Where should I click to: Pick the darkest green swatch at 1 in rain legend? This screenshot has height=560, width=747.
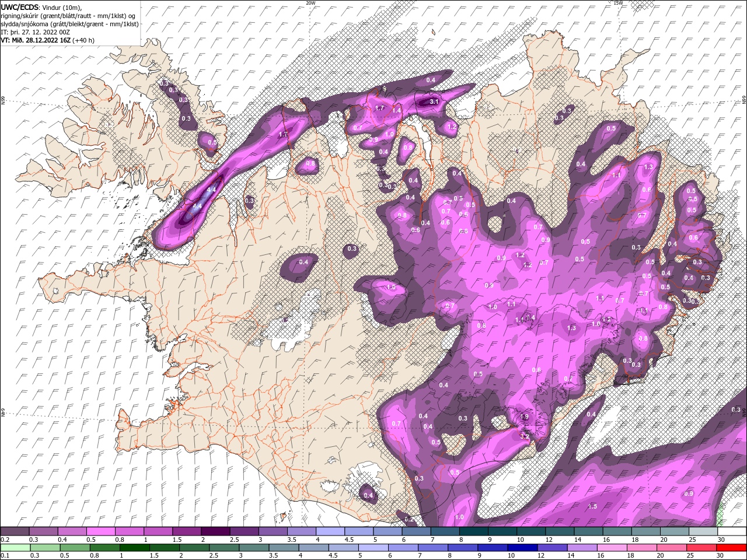point(134,548)
